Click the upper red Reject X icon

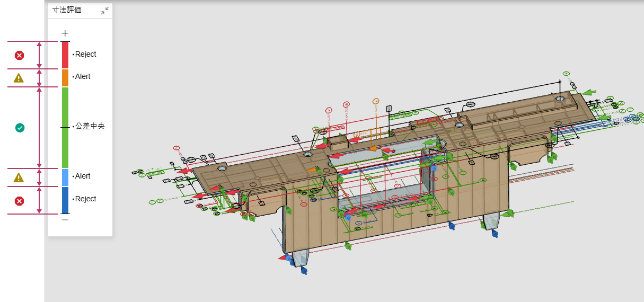pos(19,55)
